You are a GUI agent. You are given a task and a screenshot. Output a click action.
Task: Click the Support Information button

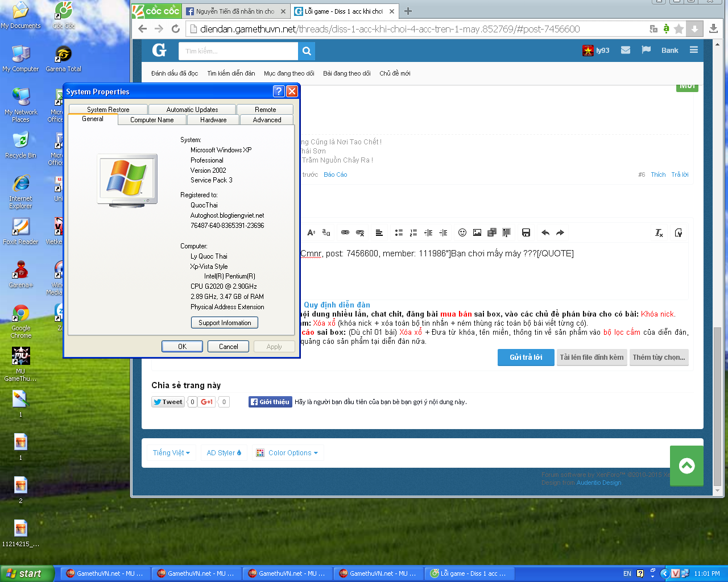click(x=225, y=323)
